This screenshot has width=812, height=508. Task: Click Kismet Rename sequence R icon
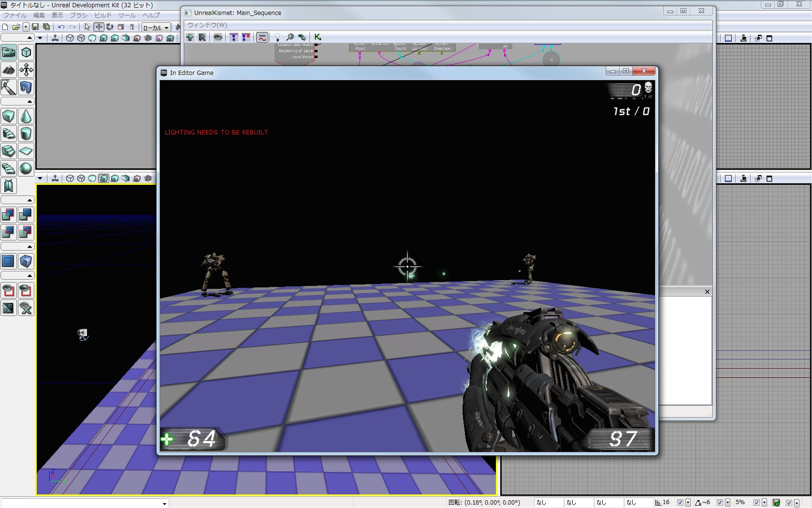[x=202, y=37]
